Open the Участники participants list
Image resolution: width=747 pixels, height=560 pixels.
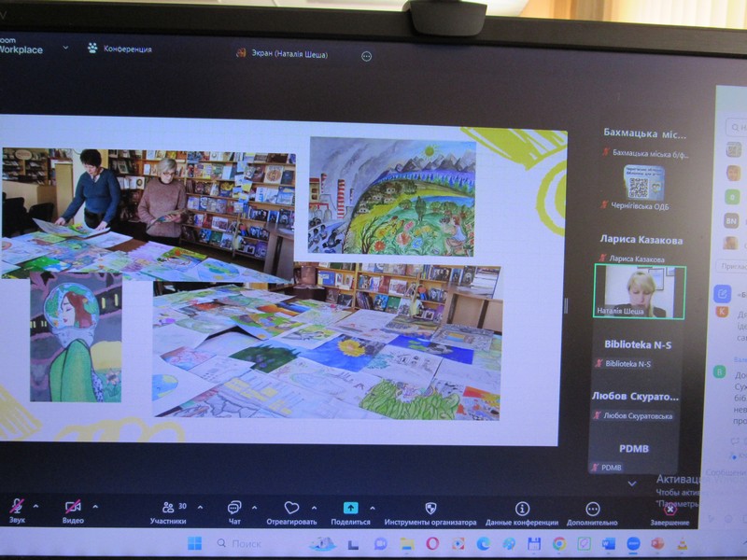tap(169, 512)
